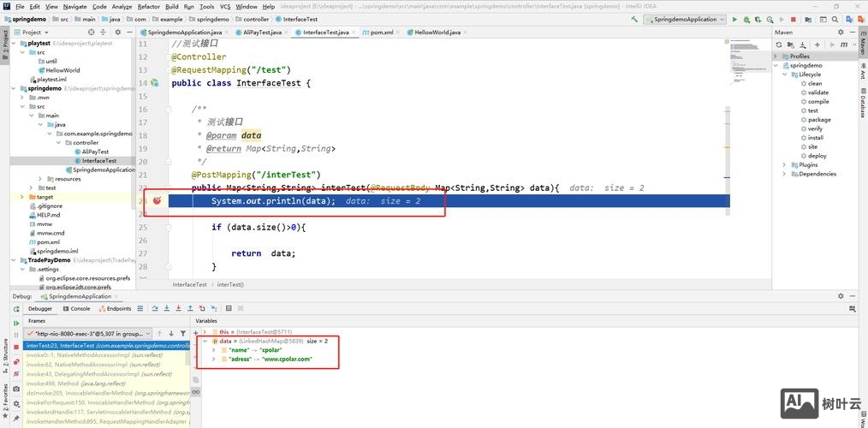The width and height of the screenshot is (868, 428).
Task: Open Analyze menu
Action: point(122,7)
